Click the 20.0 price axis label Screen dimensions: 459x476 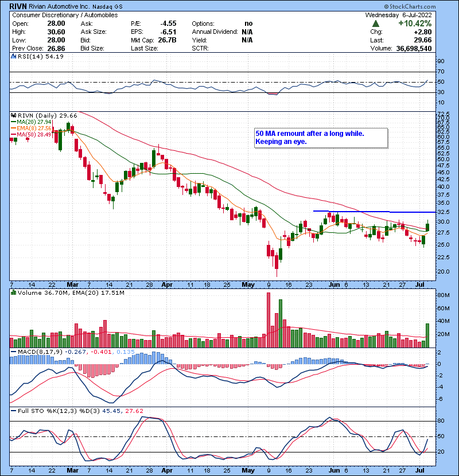click(x=444, y=271)
